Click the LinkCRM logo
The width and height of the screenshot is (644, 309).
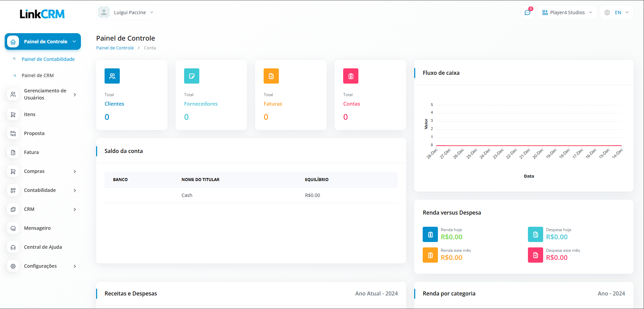[x=42, y=14]
